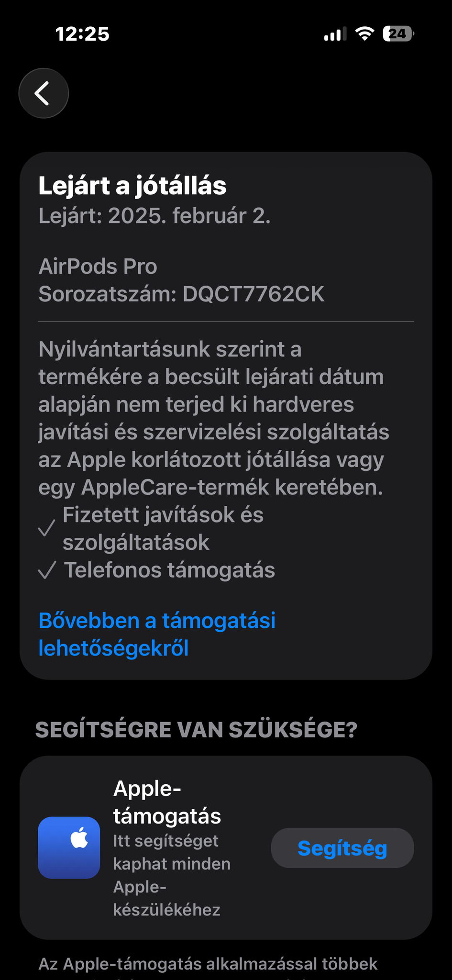This screenshot has height=980, width=452.
Task: Tap the Nyilvántartásunk szerint warranty description paragraph
Action: tap(214, 419)
